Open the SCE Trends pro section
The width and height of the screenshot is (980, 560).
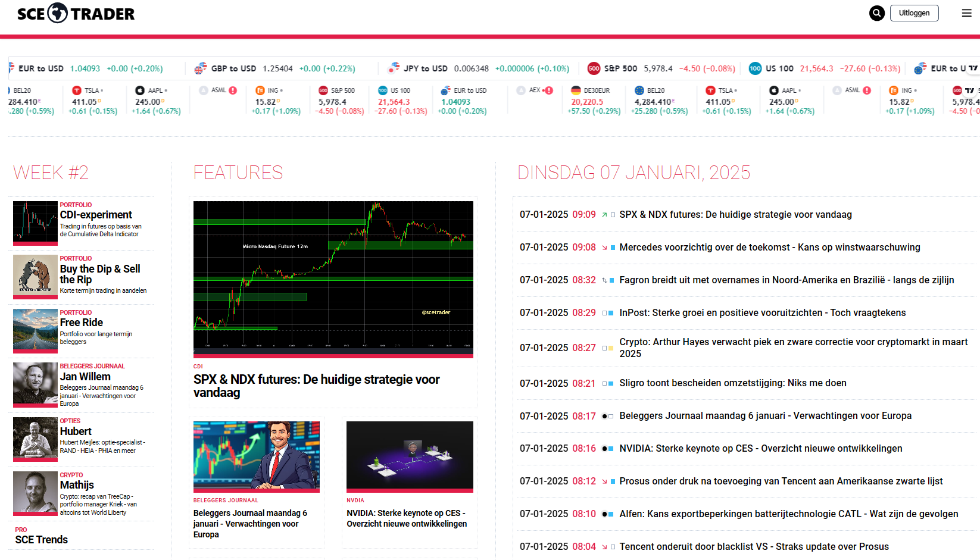42,540
